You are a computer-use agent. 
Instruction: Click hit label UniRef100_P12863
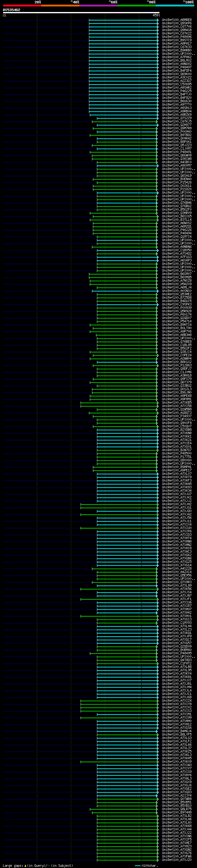(177, 365)
